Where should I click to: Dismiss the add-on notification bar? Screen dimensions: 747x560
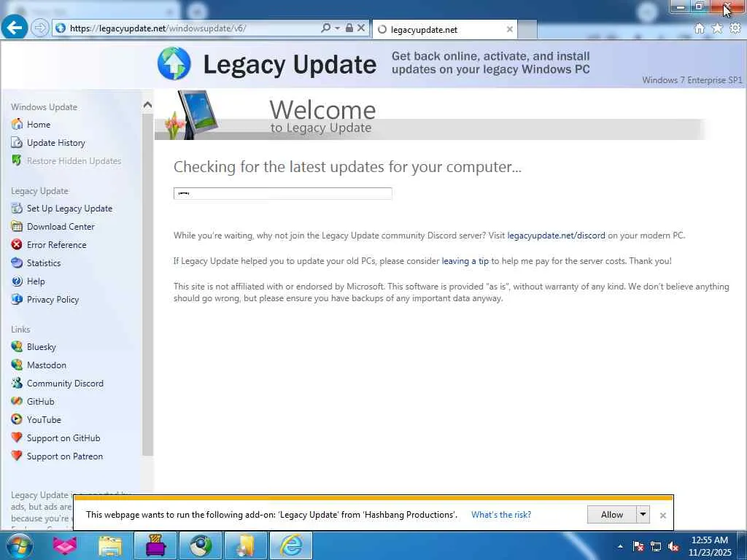click(662, 516)
